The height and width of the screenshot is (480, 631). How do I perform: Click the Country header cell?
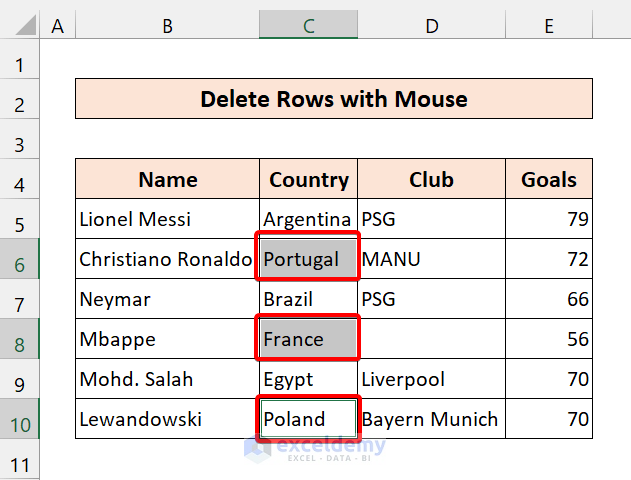tap(308, 180)
